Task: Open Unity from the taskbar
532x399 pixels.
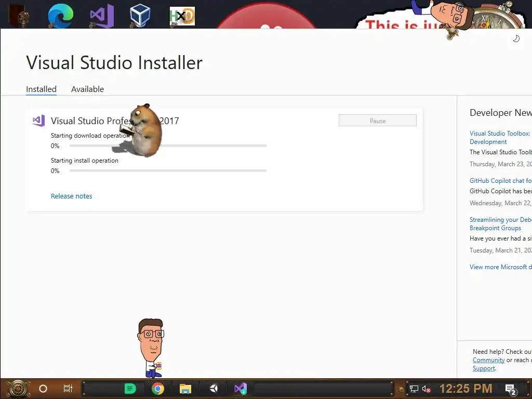Action: pyautogui.click(x=214, y=388)
